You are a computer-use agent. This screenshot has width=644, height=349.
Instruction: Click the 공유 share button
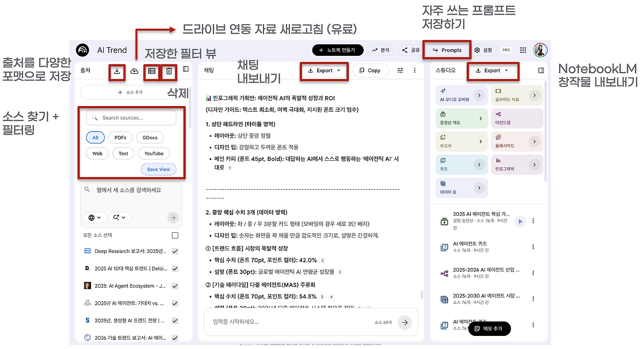point(410,50)
